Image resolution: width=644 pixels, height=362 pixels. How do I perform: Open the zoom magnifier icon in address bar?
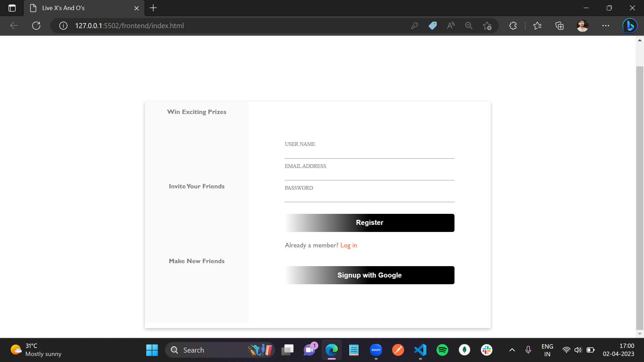tap(469, 26)
